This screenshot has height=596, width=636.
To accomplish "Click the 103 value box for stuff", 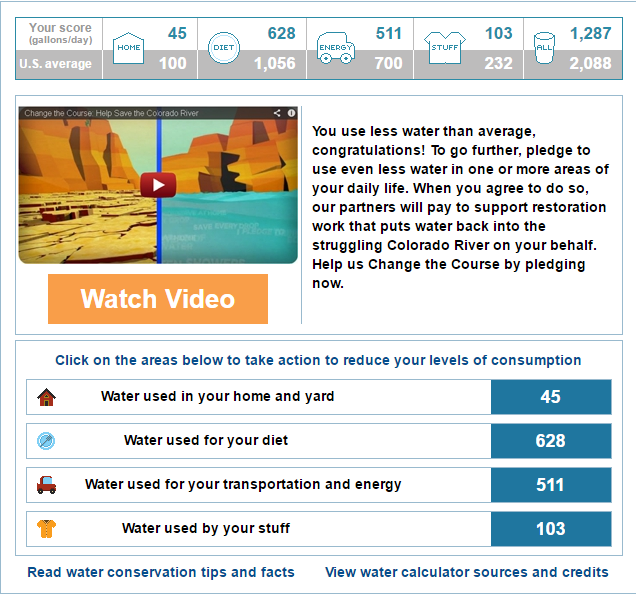I will click(x=551, y=528).
